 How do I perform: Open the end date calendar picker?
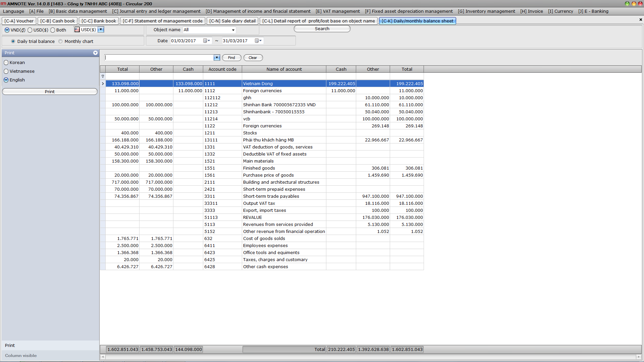tap(257, 41)
